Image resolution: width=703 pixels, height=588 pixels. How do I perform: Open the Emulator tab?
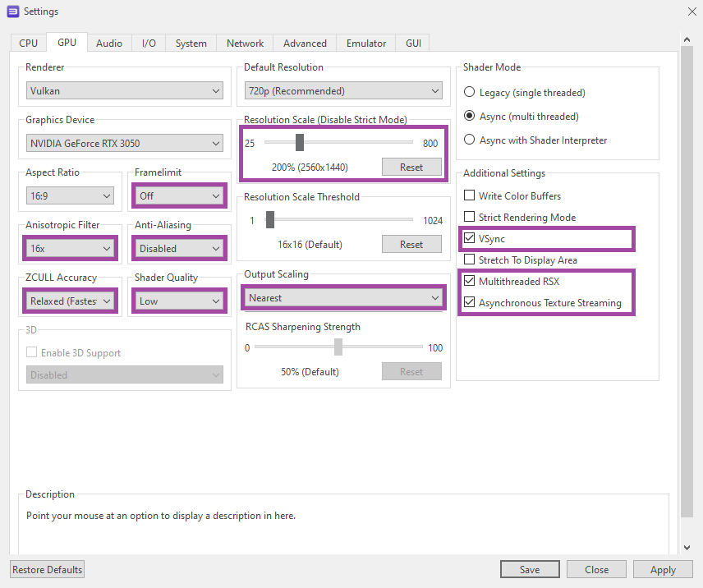[x=366, y=44]
